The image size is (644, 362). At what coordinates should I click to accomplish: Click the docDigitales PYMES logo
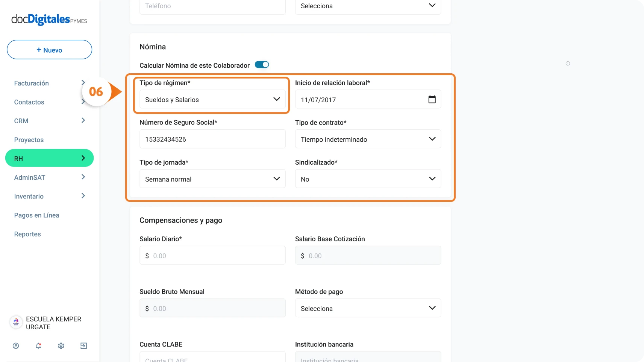point(49,19)
